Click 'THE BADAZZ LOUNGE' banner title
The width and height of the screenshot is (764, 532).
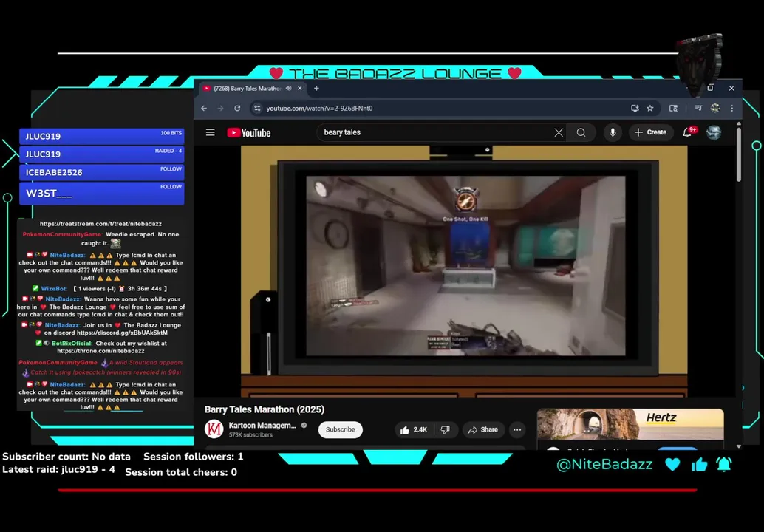coord(395,74)
